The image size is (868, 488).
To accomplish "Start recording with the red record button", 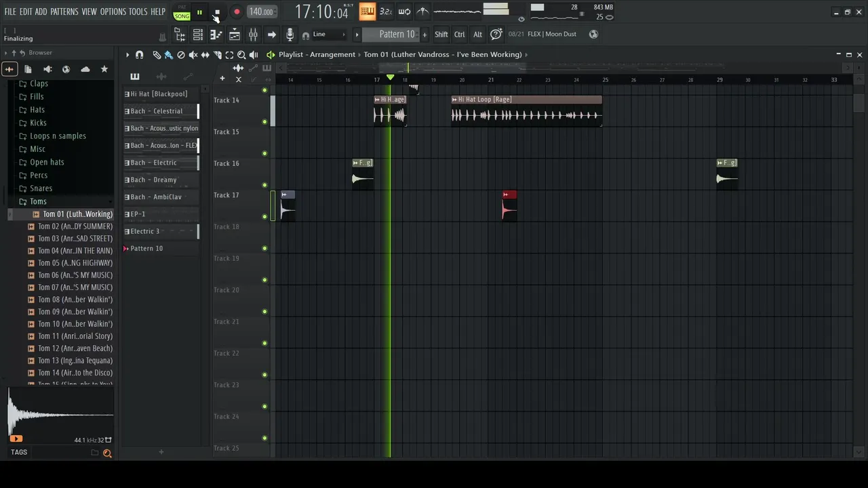I will point(237,12).
